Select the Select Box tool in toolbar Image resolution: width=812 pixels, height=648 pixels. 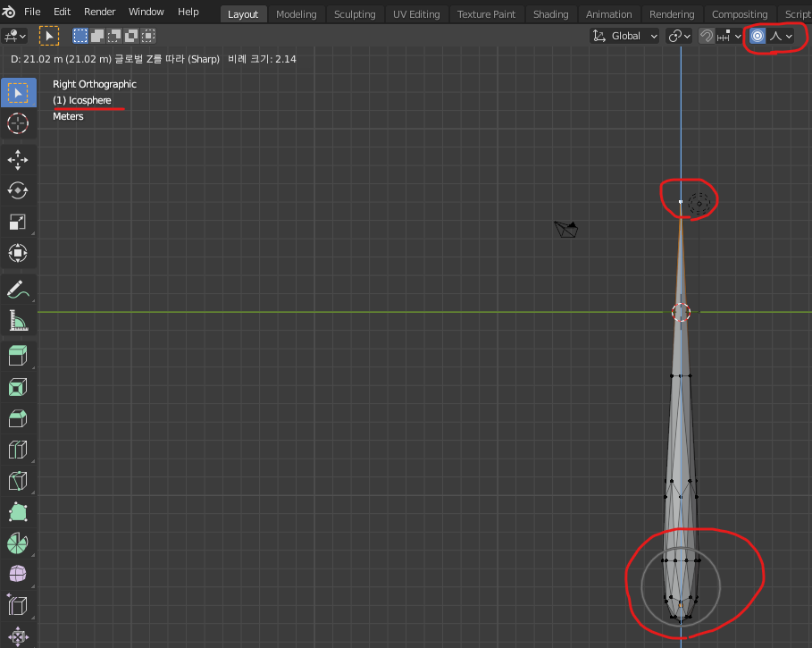[18, 93]
